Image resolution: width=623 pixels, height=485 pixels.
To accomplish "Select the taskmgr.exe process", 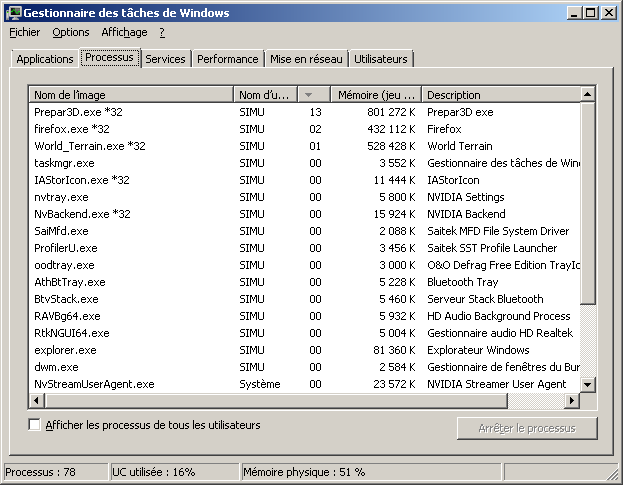I will tap(305, 163).
